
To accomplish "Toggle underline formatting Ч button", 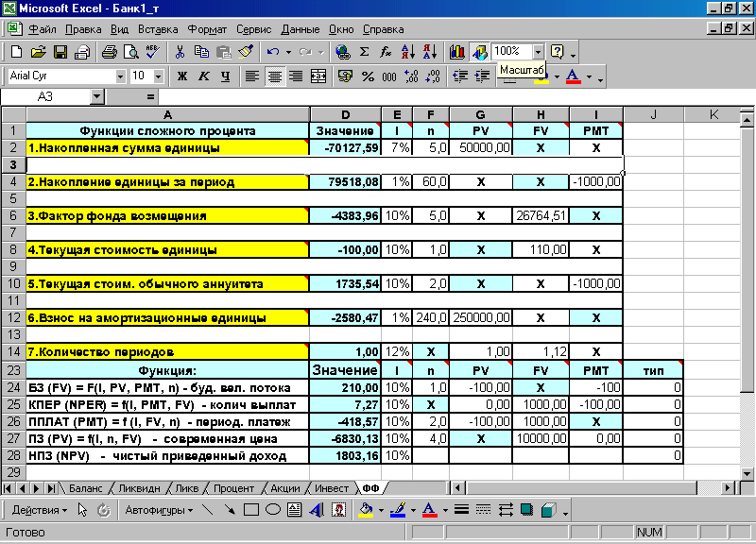I will 225,76.
